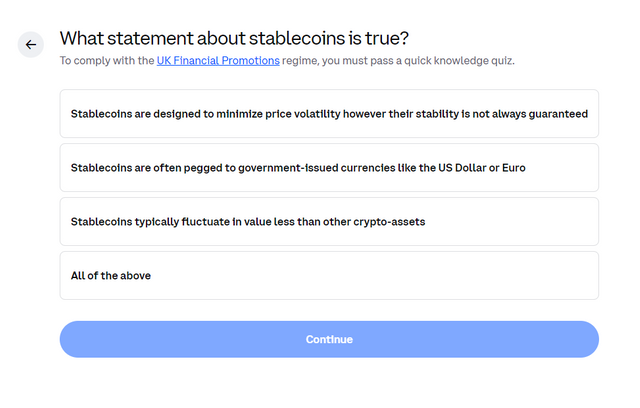Image resolution: width=640 pixels, height=408 pixels.
Task: Follow the blue underlined Financial Promotions hyperlink
Action: pyautogui.click(x=218, y=61)
